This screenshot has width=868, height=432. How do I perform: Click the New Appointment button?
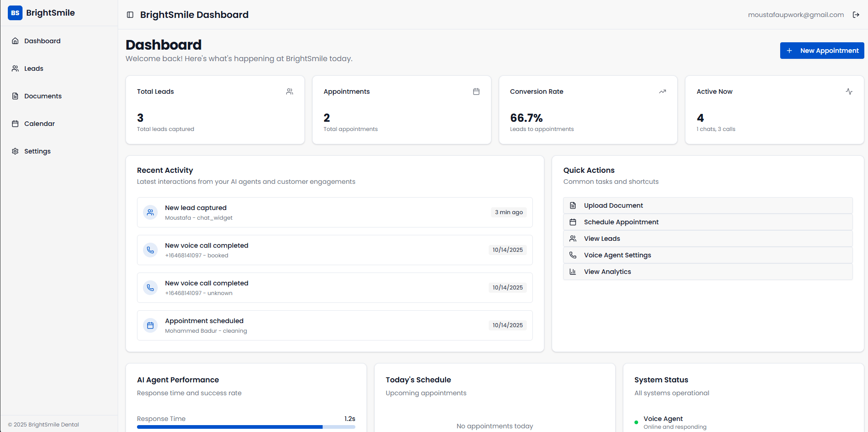822,51
